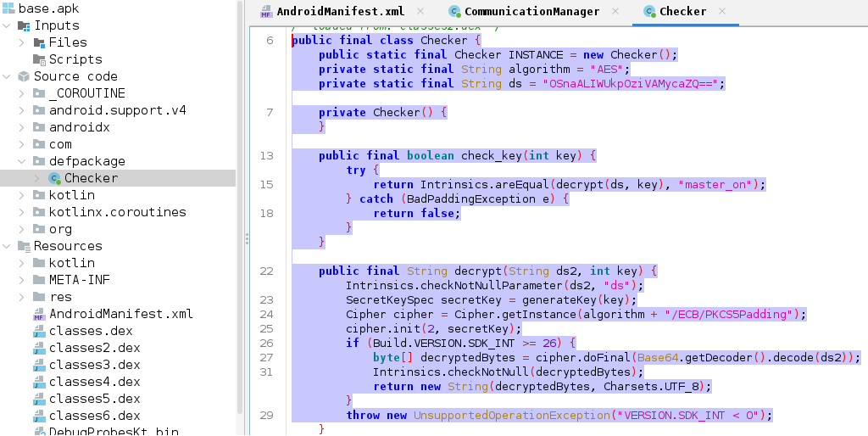Collapse the defpackage node
Image resolution: width=868 pixels, height=436 pixels.
pyautogui.click(x=22, y=161)
